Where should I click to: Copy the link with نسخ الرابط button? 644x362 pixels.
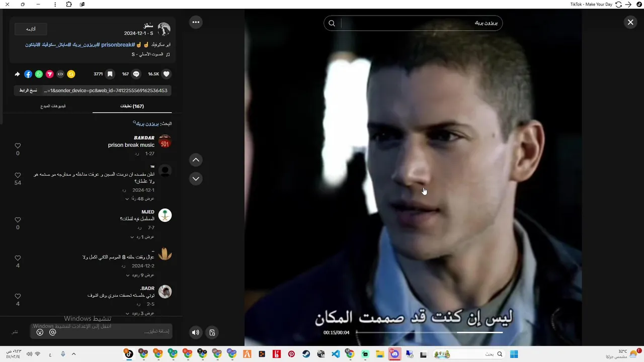tap(28, 90)
